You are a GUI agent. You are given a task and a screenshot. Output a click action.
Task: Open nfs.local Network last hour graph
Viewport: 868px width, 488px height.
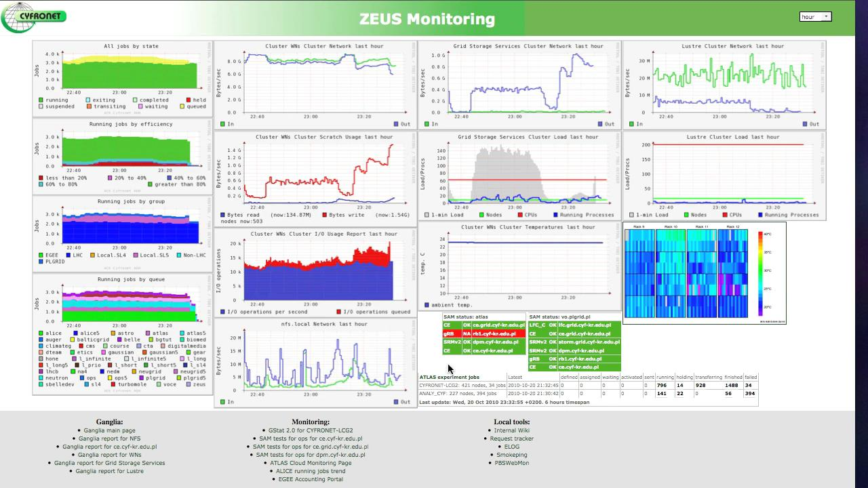tap(315, 363)
